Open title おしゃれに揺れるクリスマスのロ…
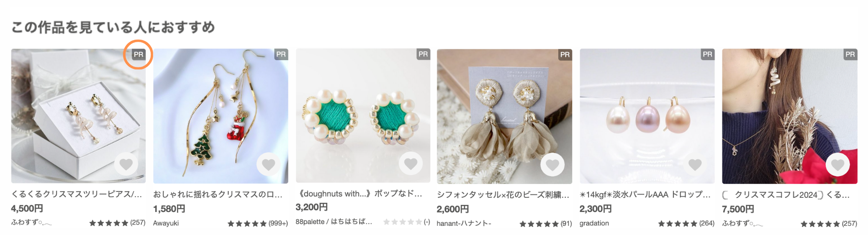This screenshot has height=235, width=868. (218, 194)
